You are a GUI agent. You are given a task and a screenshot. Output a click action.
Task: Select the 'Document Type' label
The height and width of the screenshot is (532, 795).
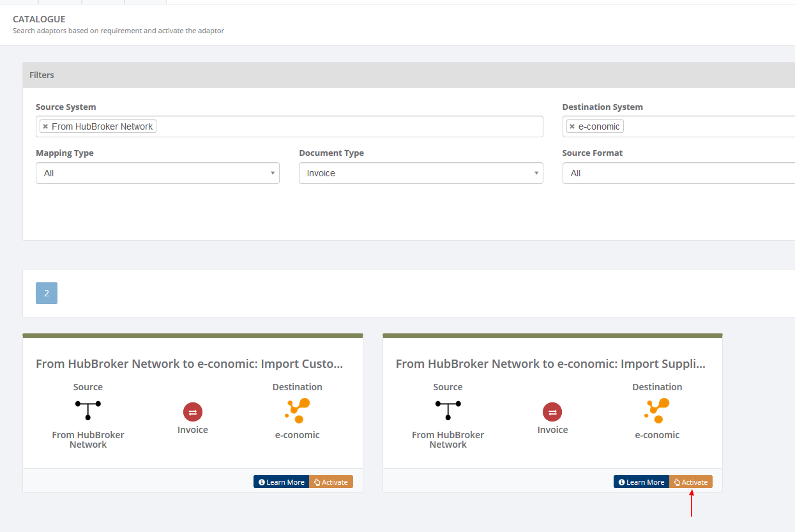[x=331, y=153]
